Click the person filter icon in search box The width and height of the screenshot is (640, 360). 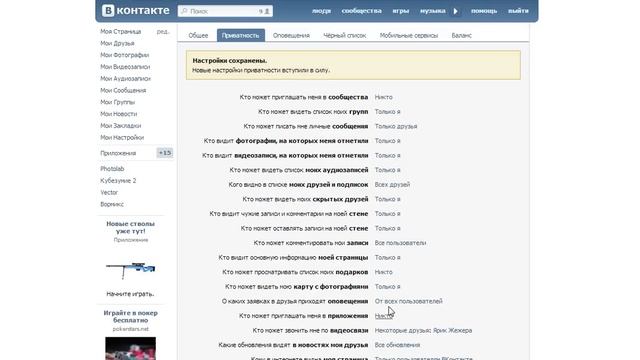[x=267, y=11]
